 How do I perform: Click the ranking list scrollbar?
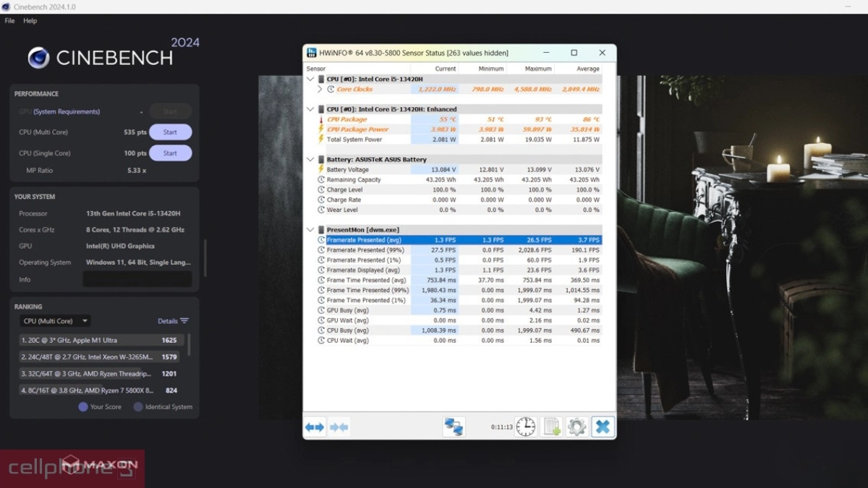coord(190,345)
